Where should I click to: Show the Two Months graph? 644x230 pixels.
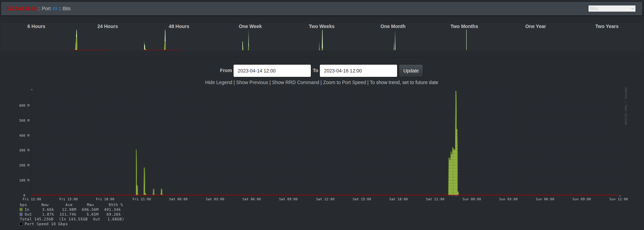point(464,38)
